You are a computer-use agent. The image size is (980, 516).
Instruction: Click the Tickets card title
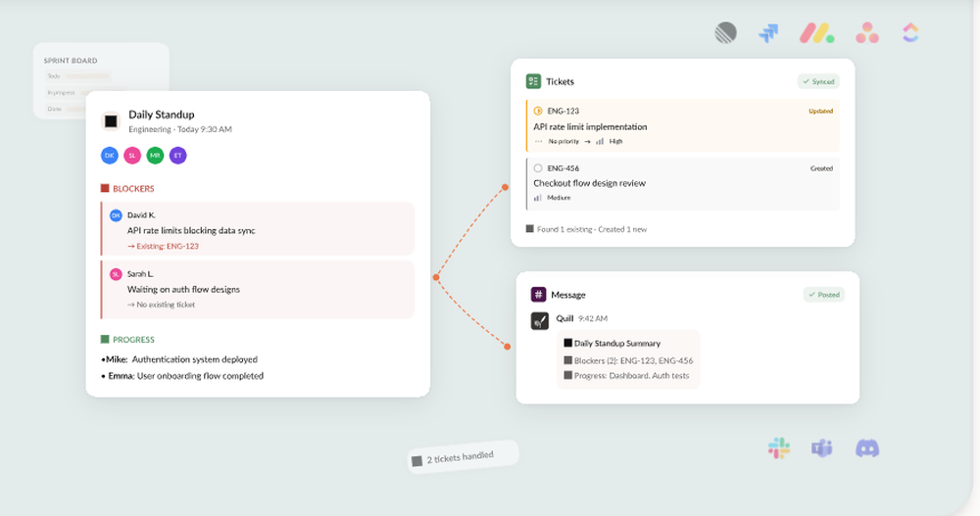(560, 81)
